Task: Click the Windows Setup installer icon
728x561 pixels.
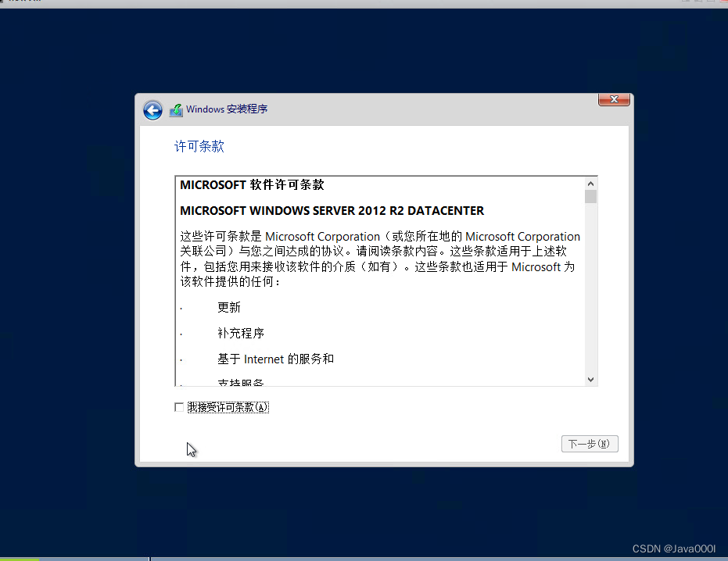Action: pyautogui.click(x=176, y=110)
